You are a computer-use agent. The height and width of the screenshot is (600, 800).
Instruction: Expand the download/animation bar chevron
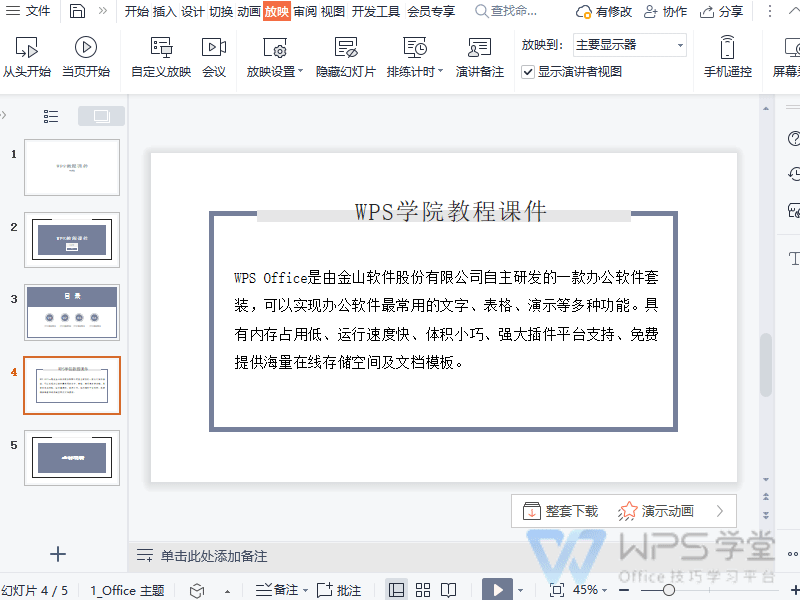pos(720,511)
